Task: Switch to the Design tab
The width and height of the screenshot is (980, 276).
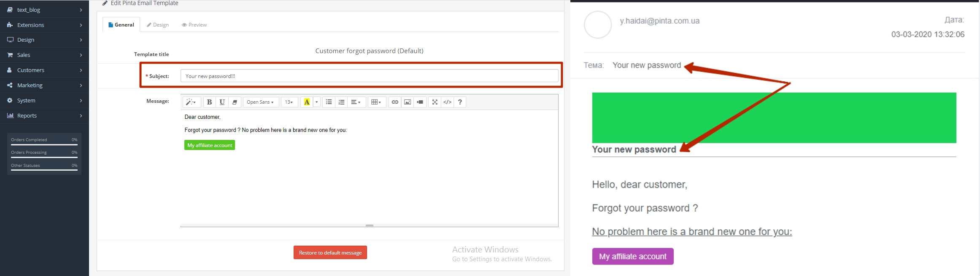Action: [x=158, y=25]
